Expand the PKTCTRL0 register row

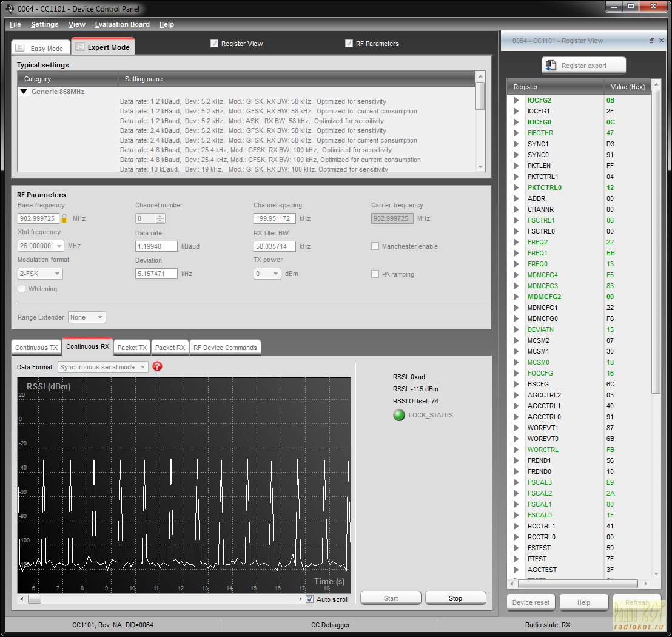point(516,187)
